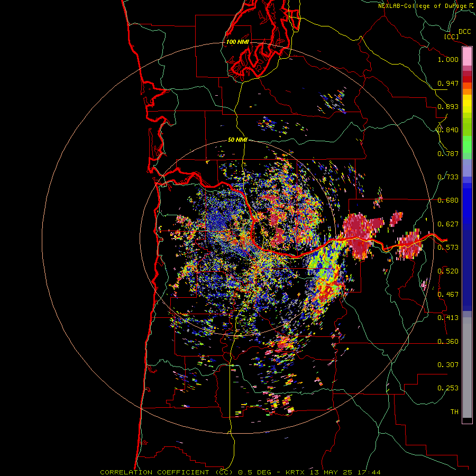Click the 100 NMI range ring label
This screenshot has width=476, height=476.
click(x=237, y=42)
